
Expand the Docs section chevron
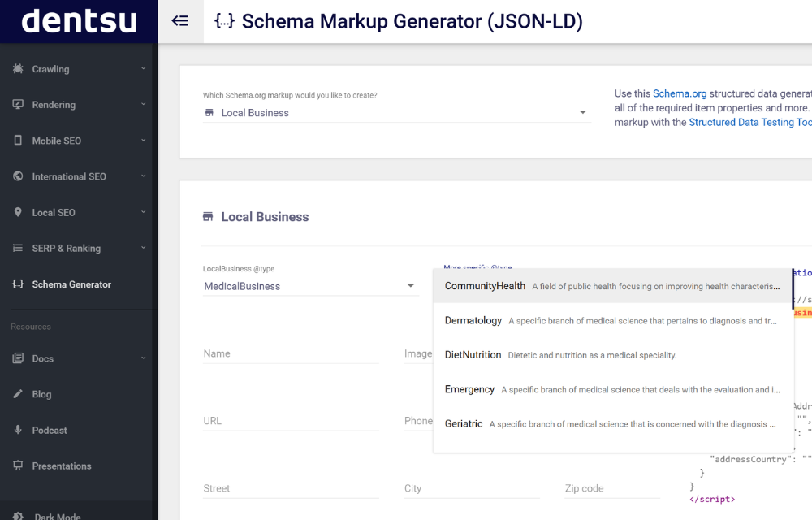[x=145, y=358]
